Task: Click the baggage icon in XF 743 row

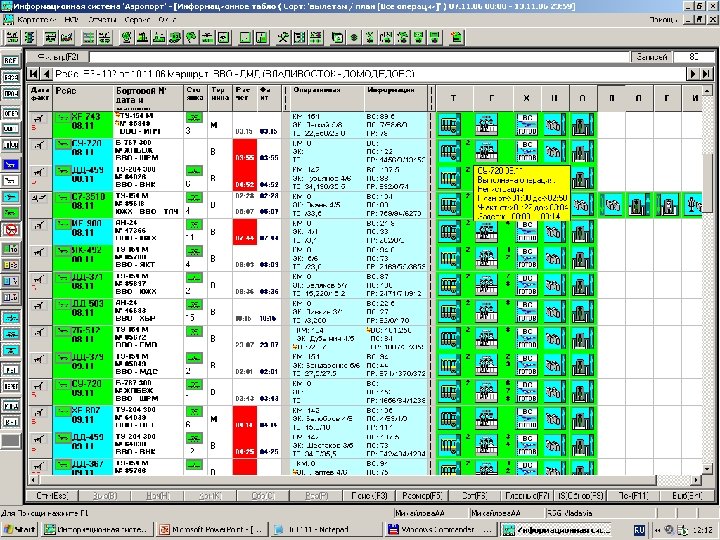Action: [554, 124]
